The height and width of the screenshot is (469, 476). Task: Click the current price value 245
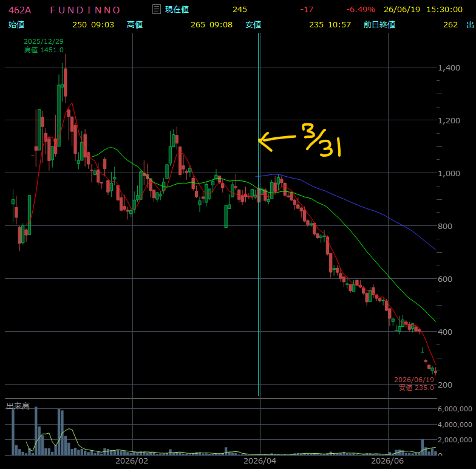(240, 10)
